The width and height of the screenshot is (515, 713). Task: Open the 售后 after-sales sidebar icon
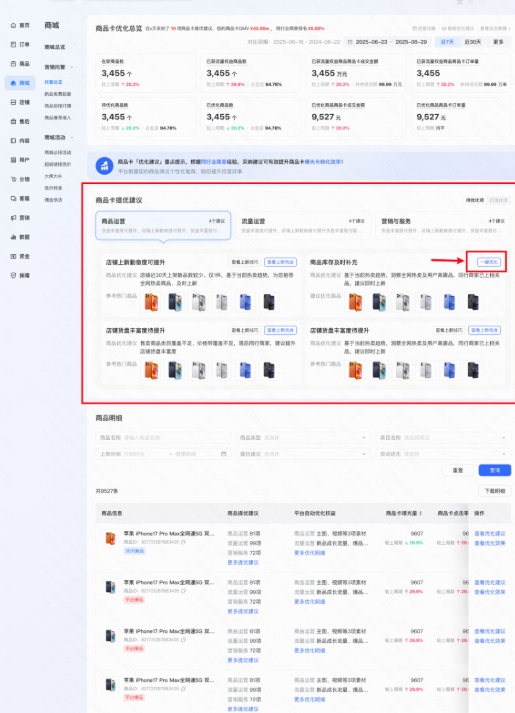(x=14, y=121)
